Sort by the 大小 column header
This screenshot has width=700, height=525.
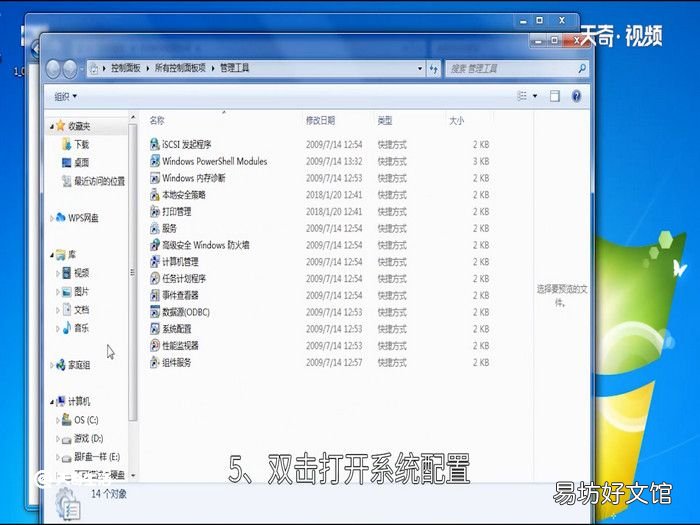coord(456,121)
